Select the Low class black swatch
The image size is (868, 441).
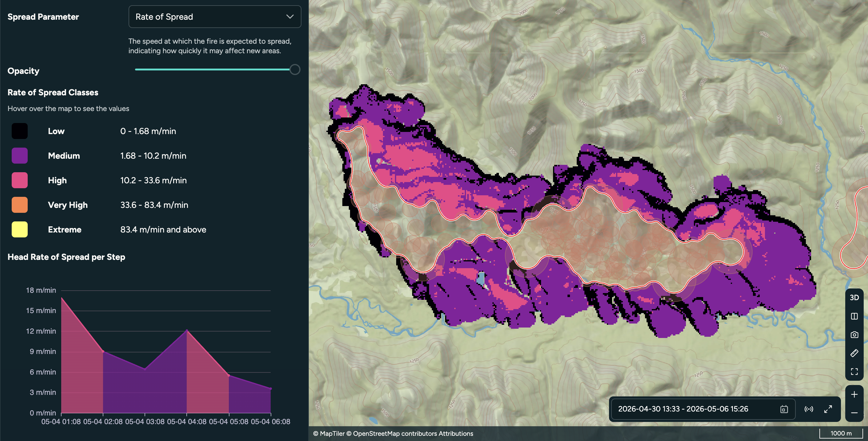tap(20, 131)
